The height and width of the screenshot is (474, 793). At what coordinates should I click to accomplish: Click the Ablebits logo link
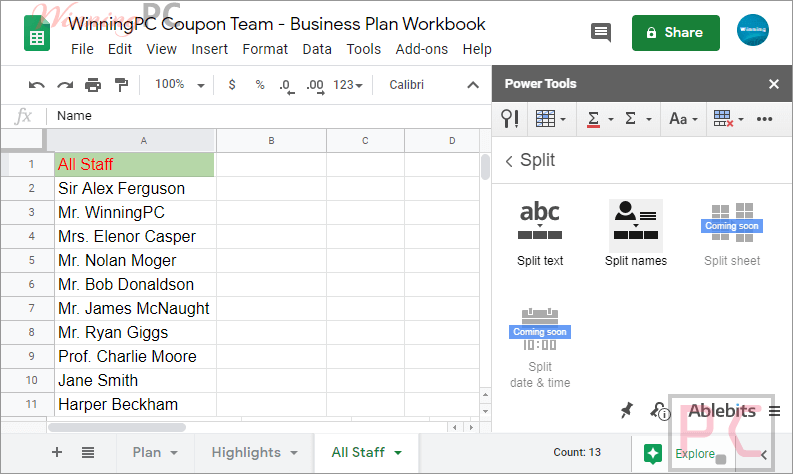722,411
